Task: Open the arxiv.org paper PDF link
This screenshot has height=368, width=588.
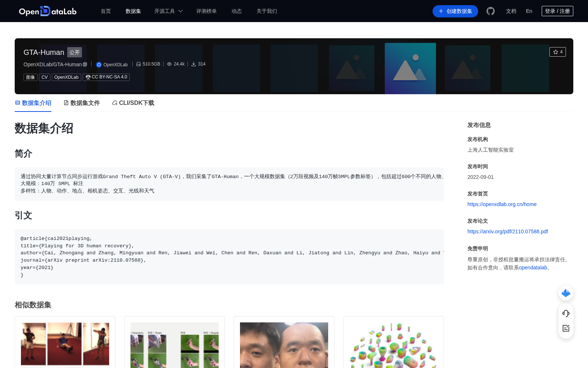Action: click(x=508, y=231)
